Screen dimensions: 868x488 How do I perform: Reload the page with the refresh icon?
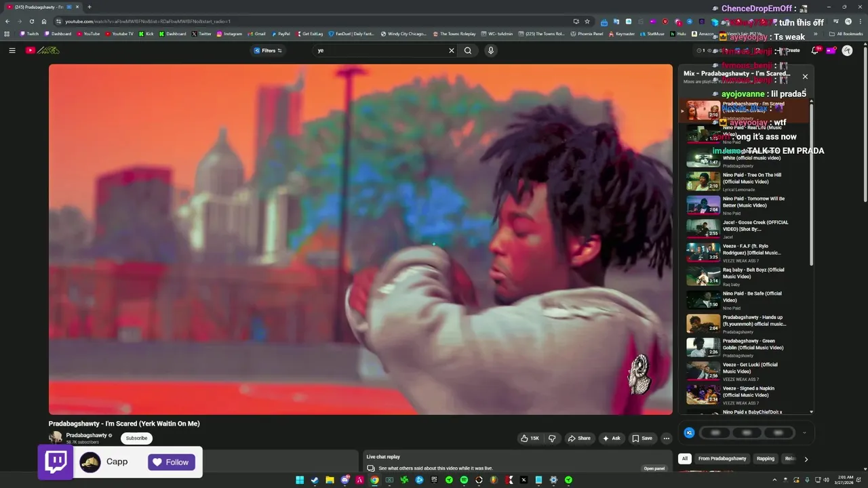[31, 21]
